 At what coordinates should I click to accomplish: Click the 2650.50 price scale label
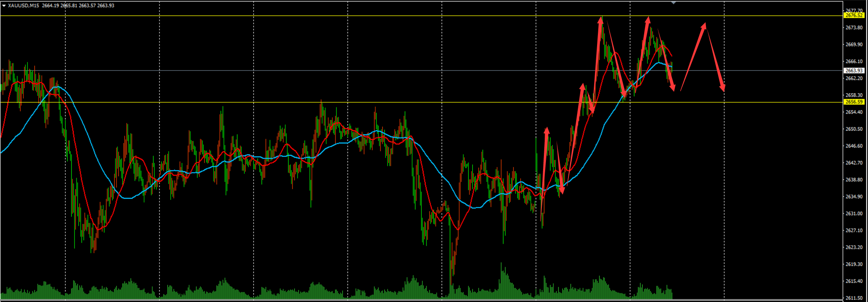click(854, 129)
